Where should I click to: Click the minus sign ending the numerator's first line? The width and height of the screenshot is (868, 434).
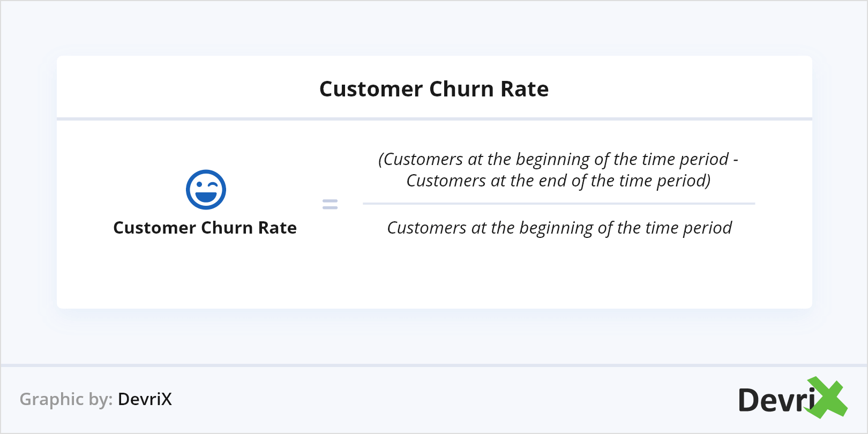[736, 160]
